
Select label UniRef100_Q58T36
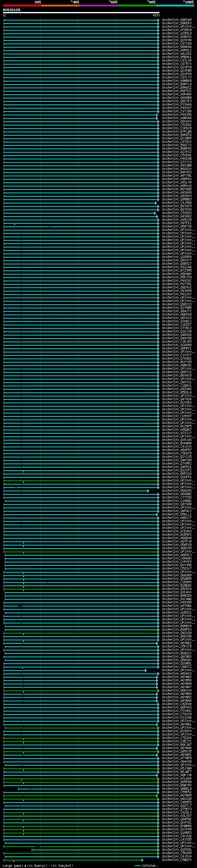[177, 226]
